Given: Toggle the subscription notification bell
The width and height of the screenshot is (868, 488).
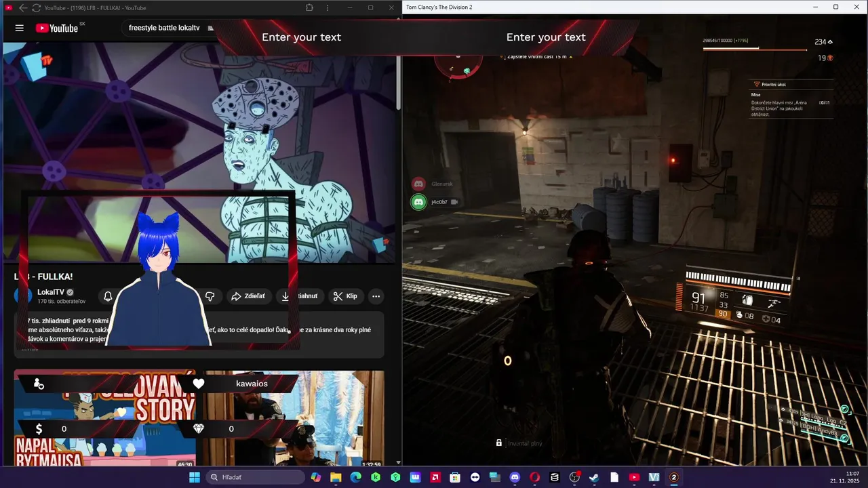Looking at the screenshot, I should 108,296.
